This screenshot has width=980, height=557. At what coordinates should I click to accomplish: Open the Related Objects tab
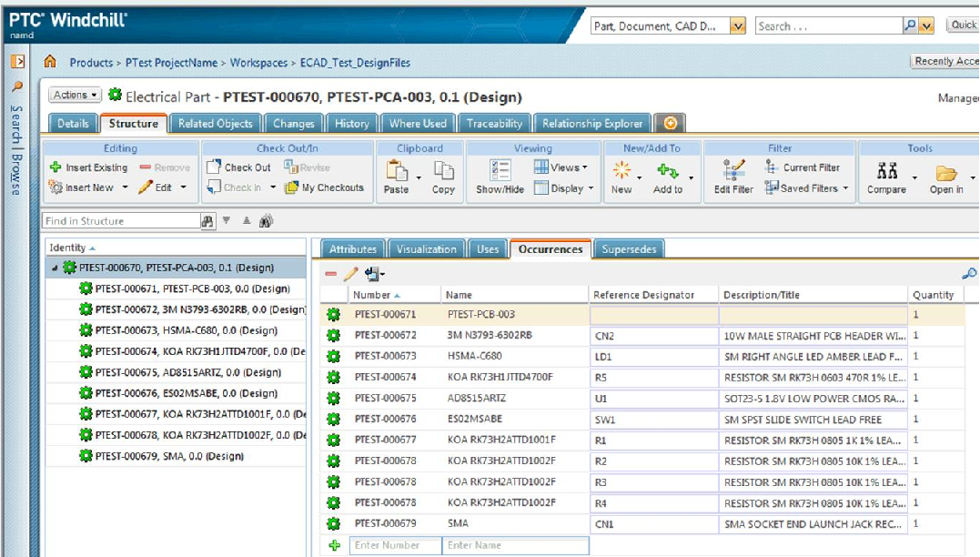click(x=216, y=123)
